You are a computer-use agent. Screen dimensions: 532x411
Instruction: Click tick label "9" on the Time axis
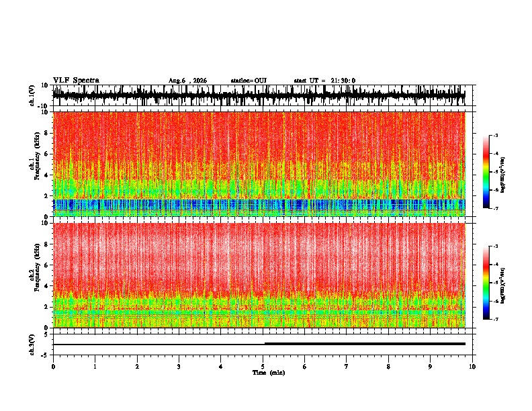[x=430, y=367]
